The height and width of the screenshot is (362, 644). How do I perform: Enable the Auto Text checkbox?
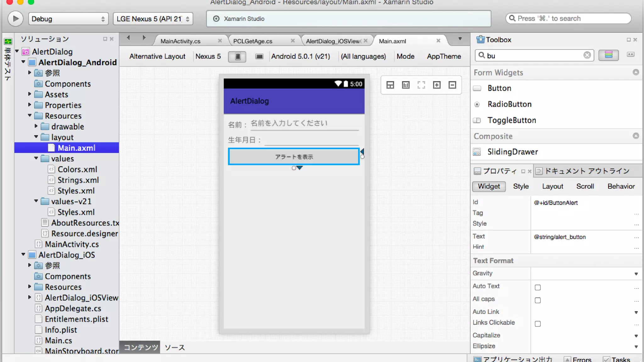coord(538,287)
